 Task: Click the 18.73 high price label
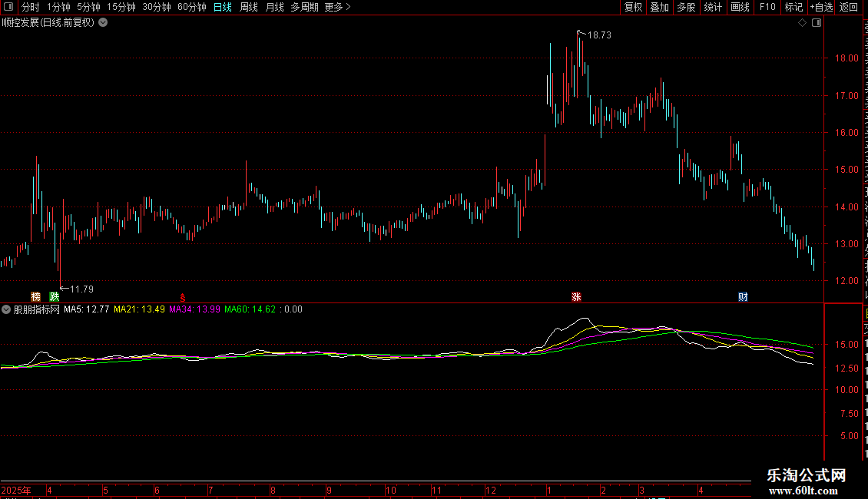599,35
